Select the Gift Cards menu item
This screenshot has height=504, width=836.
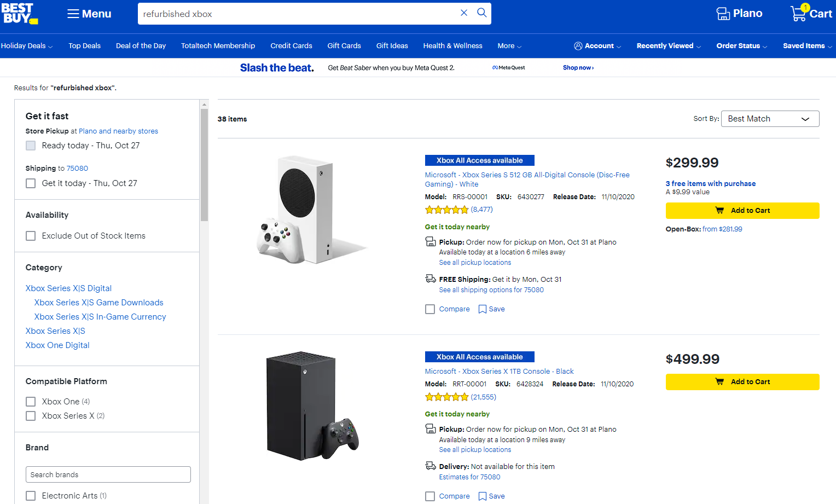344,46
